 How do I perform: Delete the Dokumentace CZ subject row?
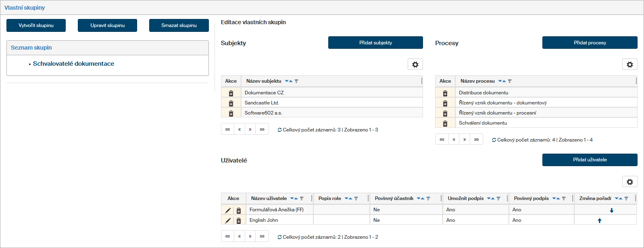pyautogui.click(x=231, y=93)
